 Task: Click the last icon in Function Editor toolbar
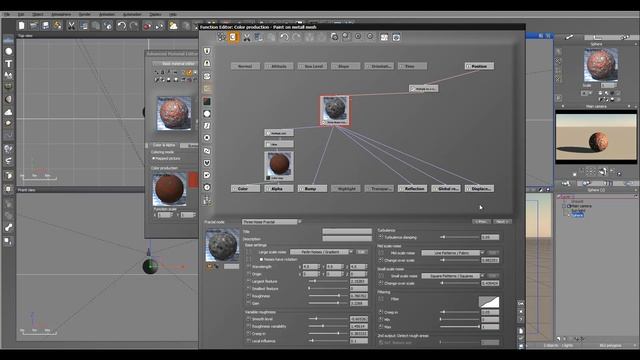(396, 37)
